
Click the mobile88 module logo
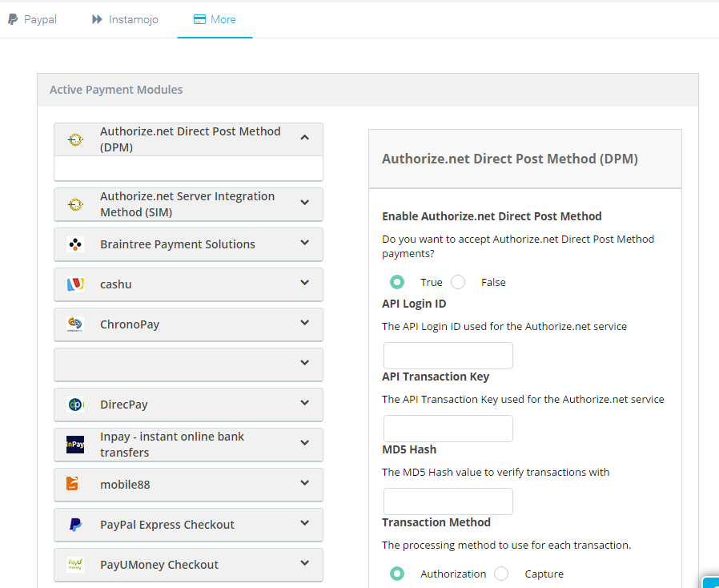click(x=72, y=483)
